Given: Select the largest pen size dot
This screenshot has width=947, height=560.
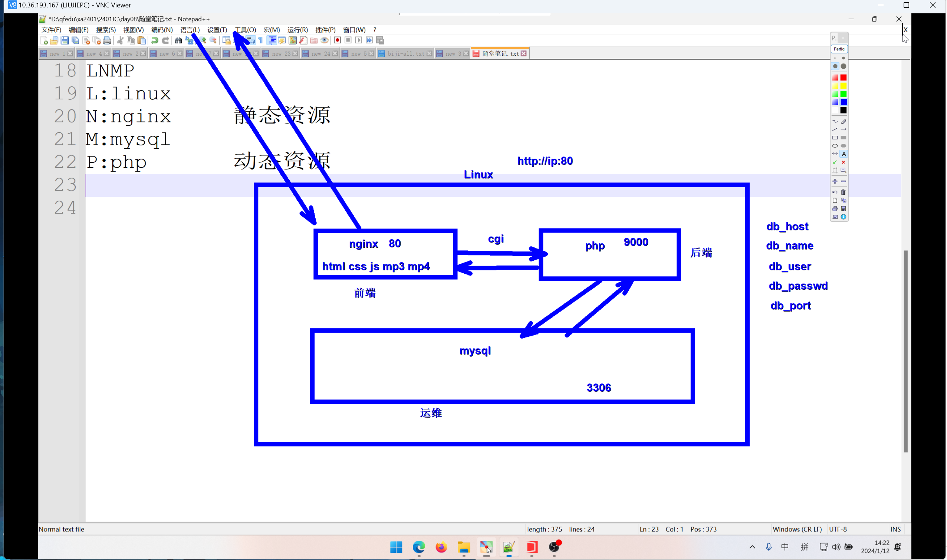Looking at the screenshot, I should 843,66.
